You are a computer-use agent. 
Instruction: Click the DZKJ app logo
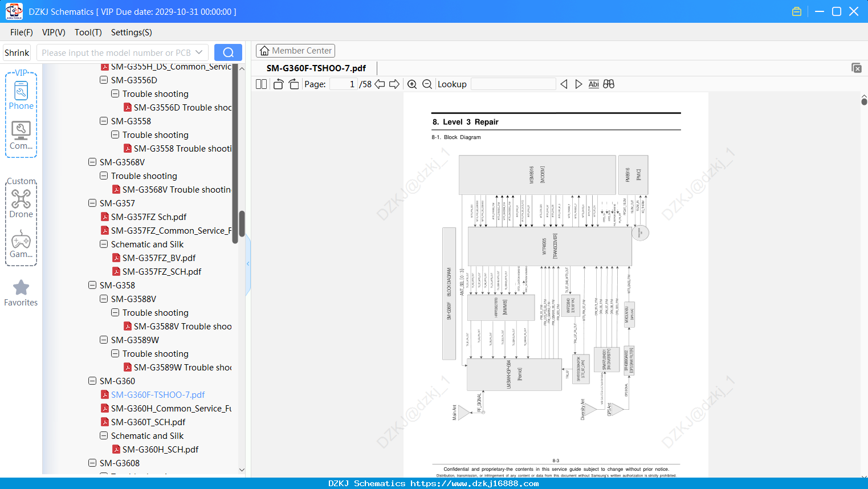(x=14, y=11)
